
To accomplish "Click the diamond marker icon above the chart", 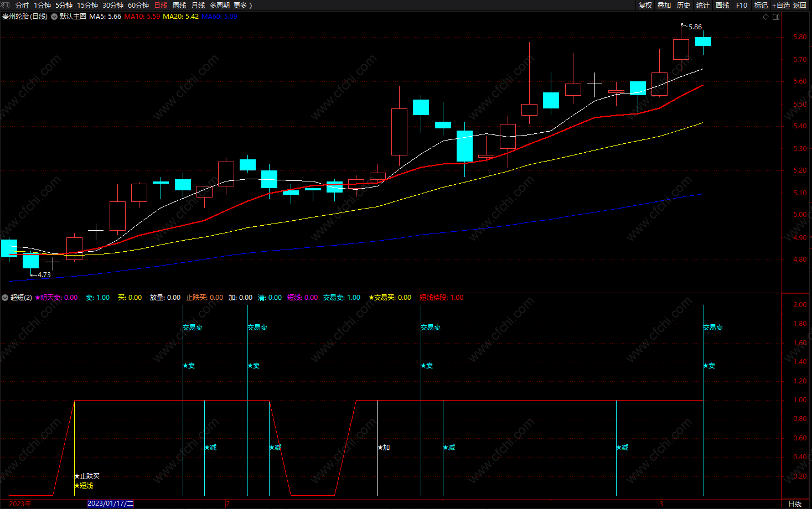I will 766,17.
